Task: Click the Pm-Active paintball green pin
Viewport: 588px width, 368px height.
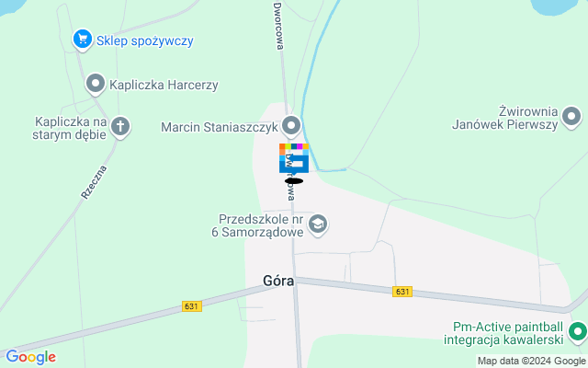Action: click(x=578, y=333)
